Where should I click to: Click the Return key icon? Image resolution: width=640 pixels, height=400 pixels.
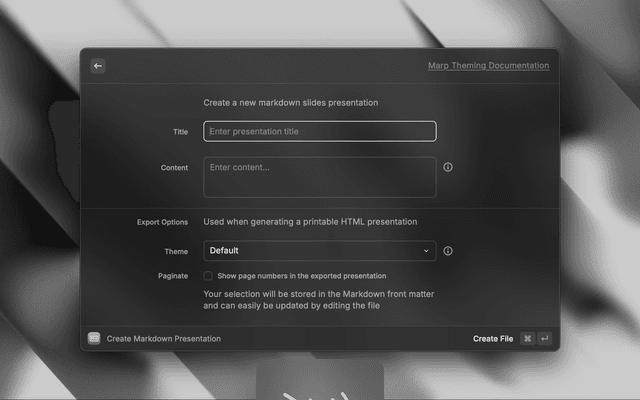pyautogui.click(x=544, y=339)
